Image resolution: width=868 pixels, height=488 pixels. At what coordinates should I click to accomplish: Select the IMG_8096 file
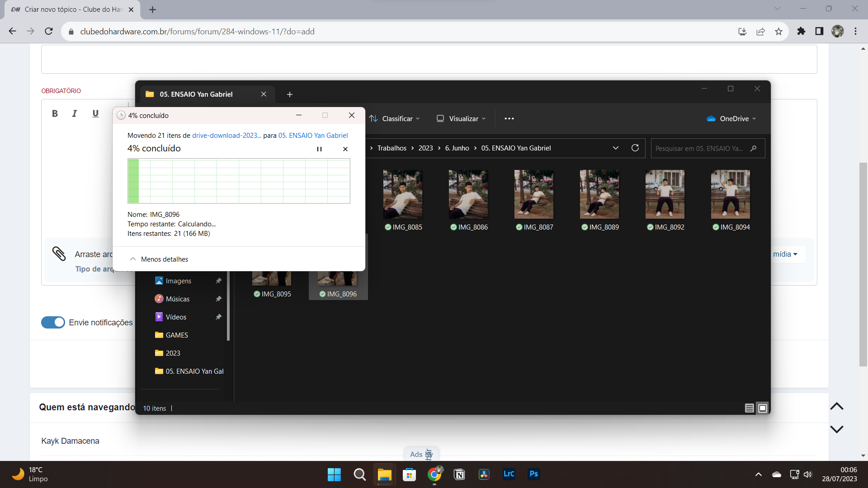tap(338, 285)
